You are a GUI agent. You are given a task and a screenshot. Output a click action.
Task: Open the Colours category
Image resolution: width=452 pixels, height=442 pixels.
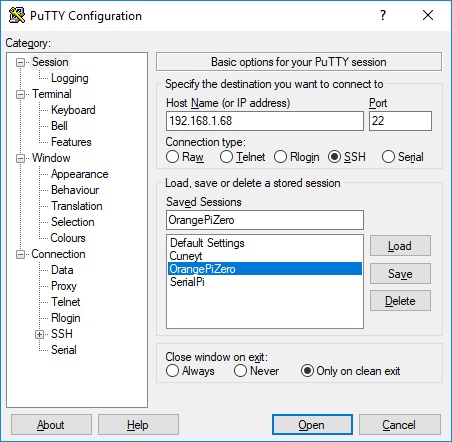(x=68, y=238)
